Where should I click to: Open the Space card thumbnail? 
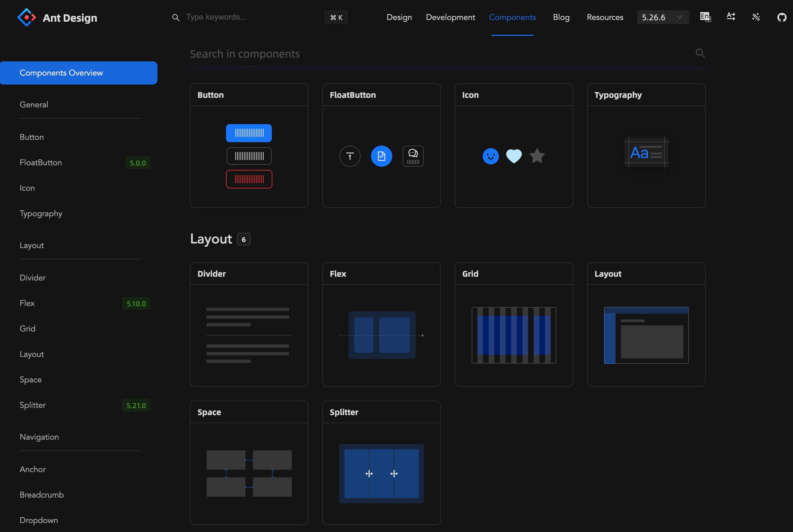coord(249,474)
